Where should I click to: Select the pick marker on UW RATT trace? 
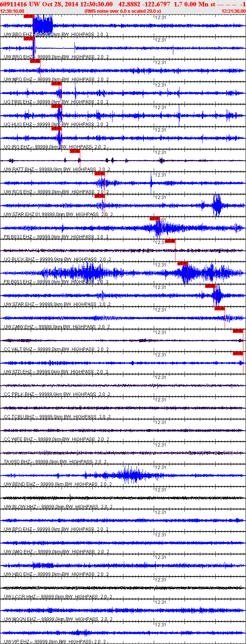pyautogui.click(x=75, y=151)
